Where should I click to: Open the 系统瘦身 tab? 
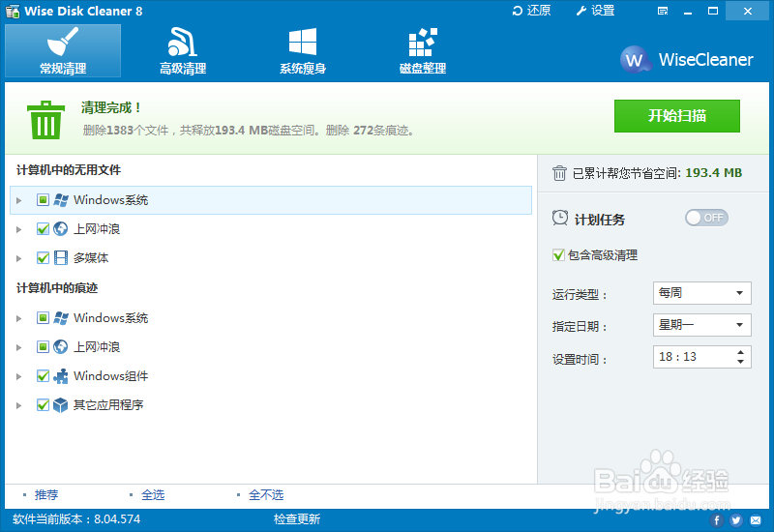pos(303,51)
